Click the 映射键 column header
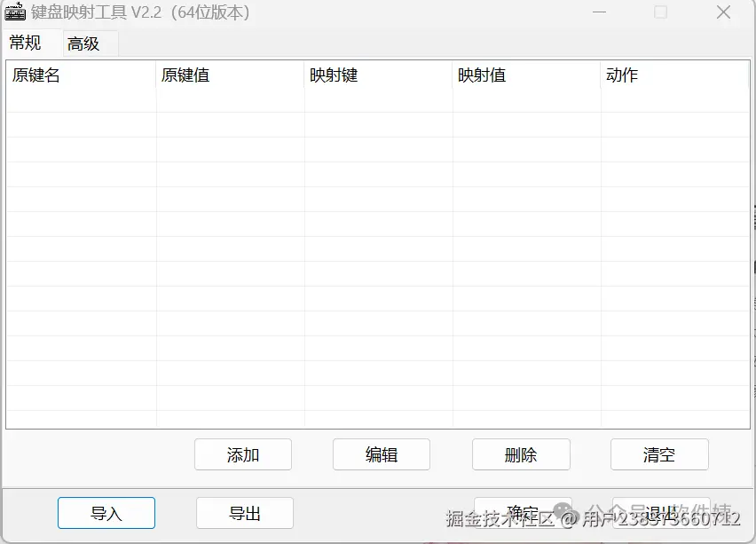The image size is (756, 544). 334,75
